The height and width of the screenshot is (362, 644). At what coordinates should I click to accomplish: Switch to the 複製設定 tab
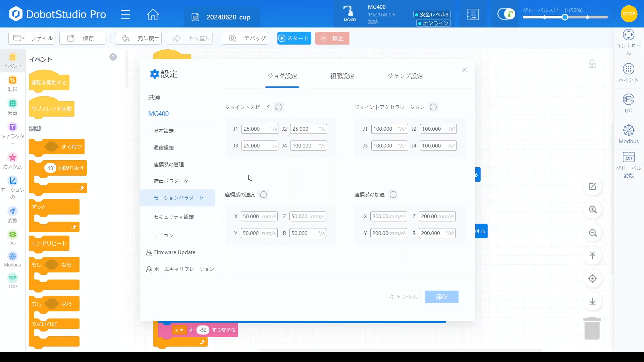pos(342,76)
